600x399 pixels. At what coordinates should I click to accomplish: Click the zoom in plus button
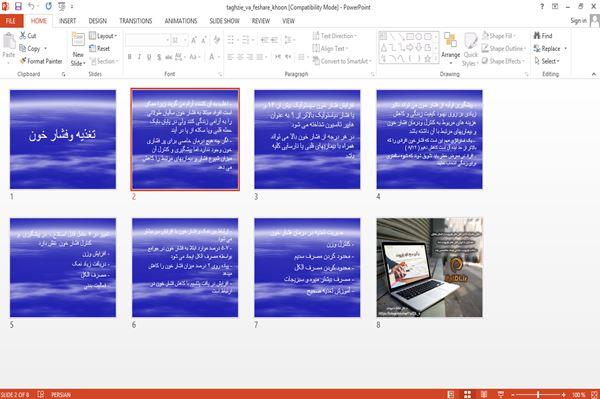pyautogui.click(x=564, y=394)
